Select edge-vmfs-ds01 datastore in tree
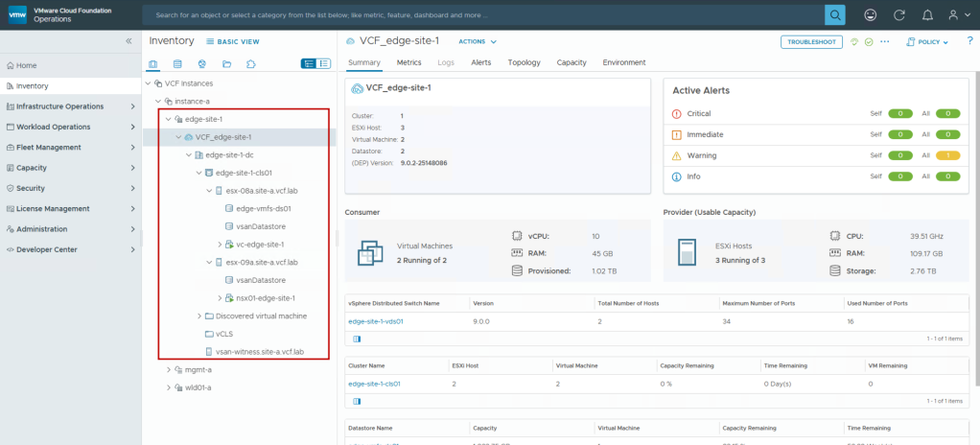Viewport: 980px width, 445px height. [263, 209]
